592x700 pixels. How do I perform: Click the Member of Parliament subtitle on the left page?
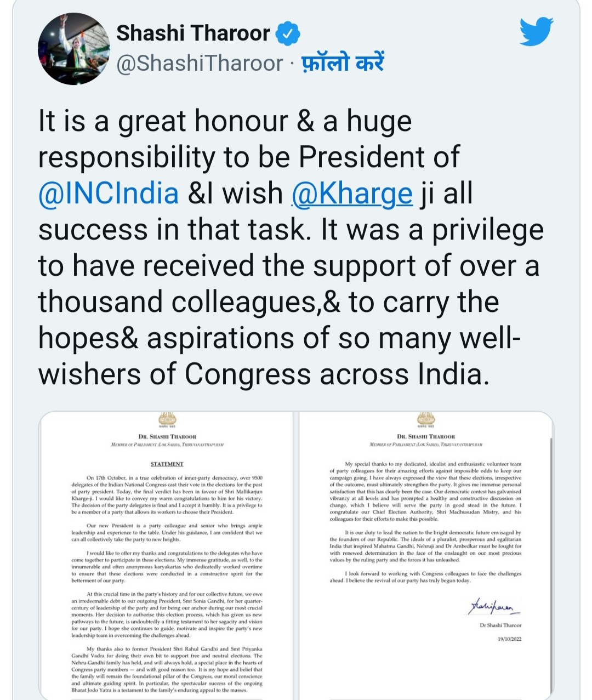click(167, 445)
